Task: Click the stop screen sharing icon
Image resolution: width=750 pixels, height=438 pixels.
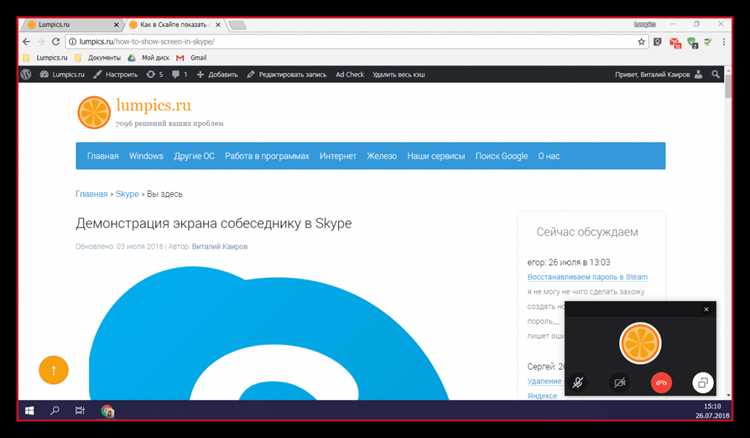Action: (703, 383)
